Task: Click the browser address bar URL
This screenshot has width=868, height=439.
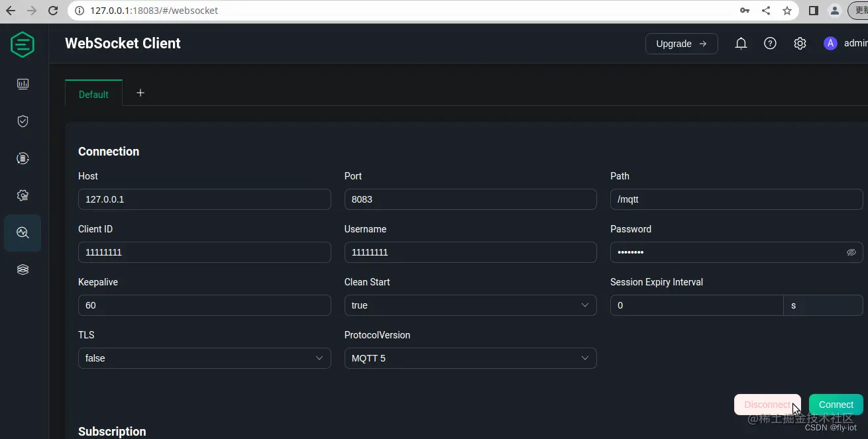Action: (x=154, y=11)
